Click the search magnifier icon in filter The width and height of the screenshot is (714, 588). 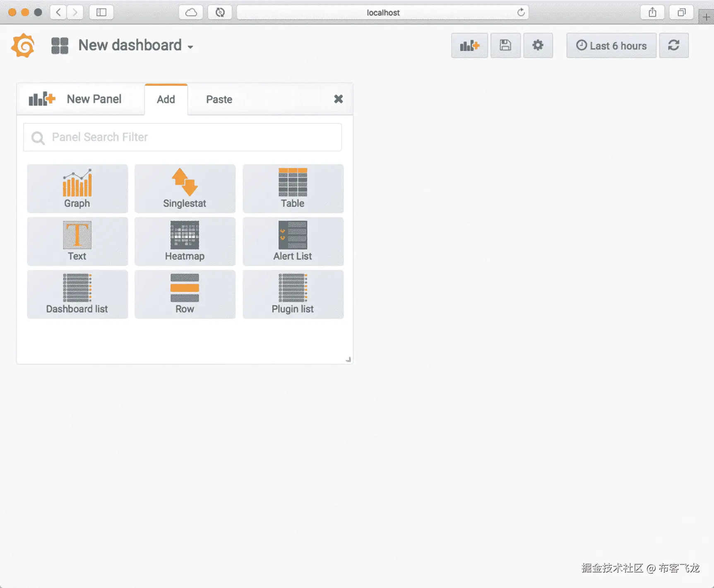tap(38, 138)
